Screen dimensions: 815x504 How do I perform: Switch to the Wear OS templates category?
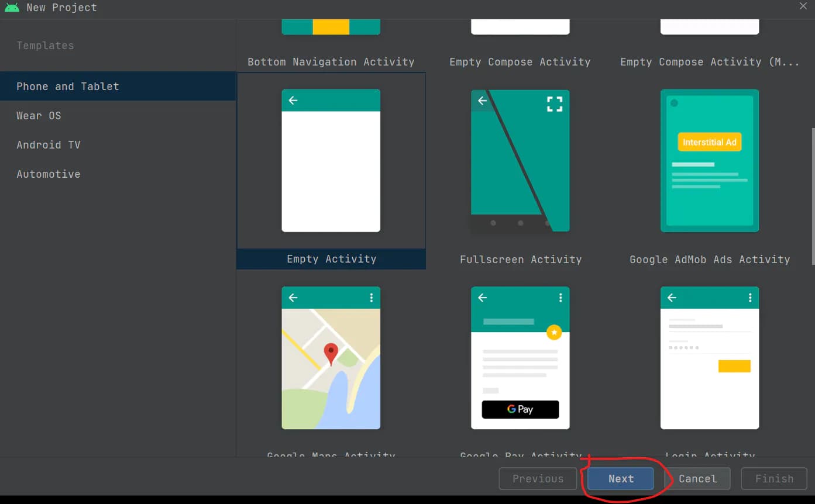click(x=39, y=116)
